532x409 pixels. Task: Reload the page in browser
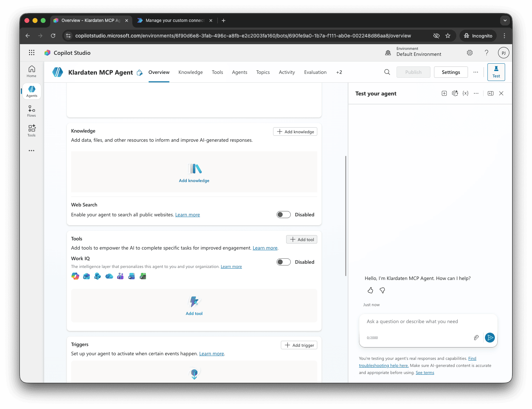[53, 36]
